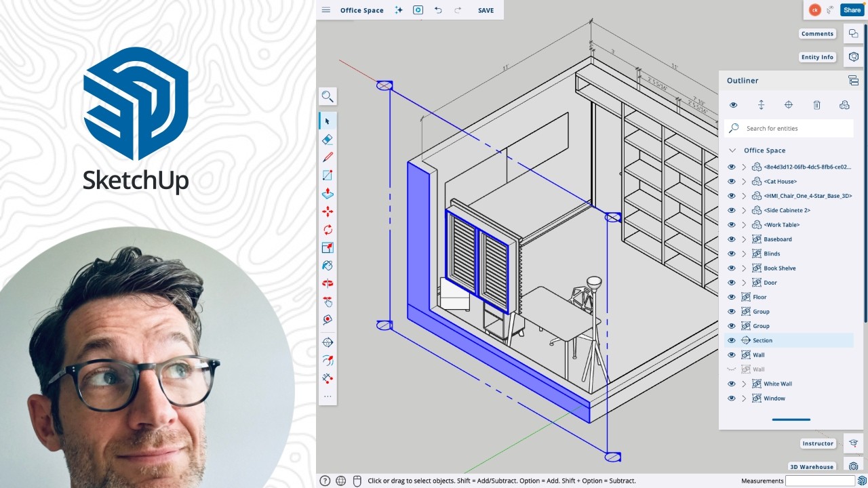
Task: Pick the Tape Measure tool
Action: click(x=328, y=319)
